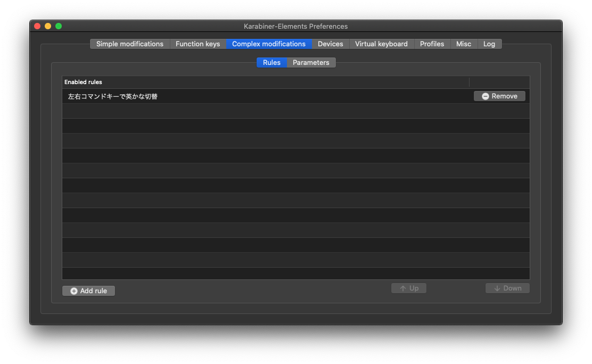Select the Rules sub-tab
Viewport: 592px width, 364px height.
pyautogui.click(x=272, y=63)
